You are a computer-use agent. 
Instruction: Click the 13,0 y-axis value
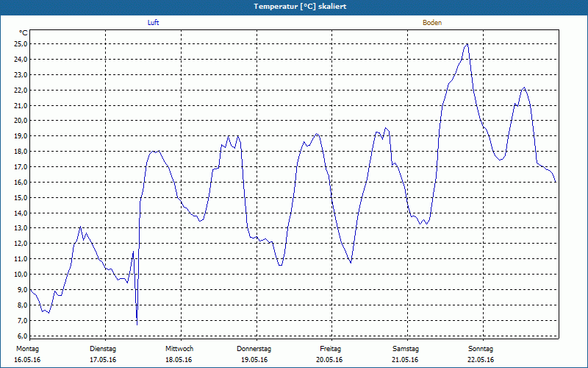coord(21,228)
